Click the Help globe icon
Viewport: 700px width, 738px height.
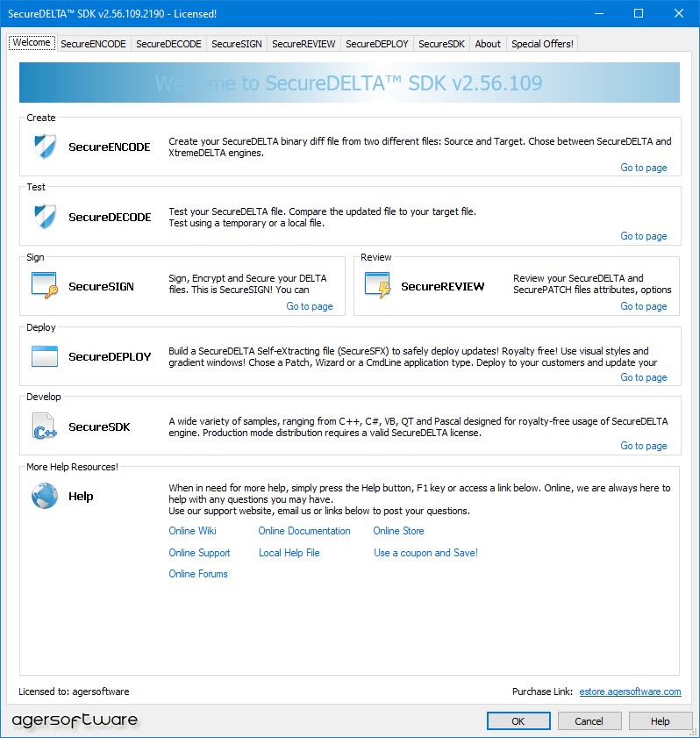click(x=45, y=496)
